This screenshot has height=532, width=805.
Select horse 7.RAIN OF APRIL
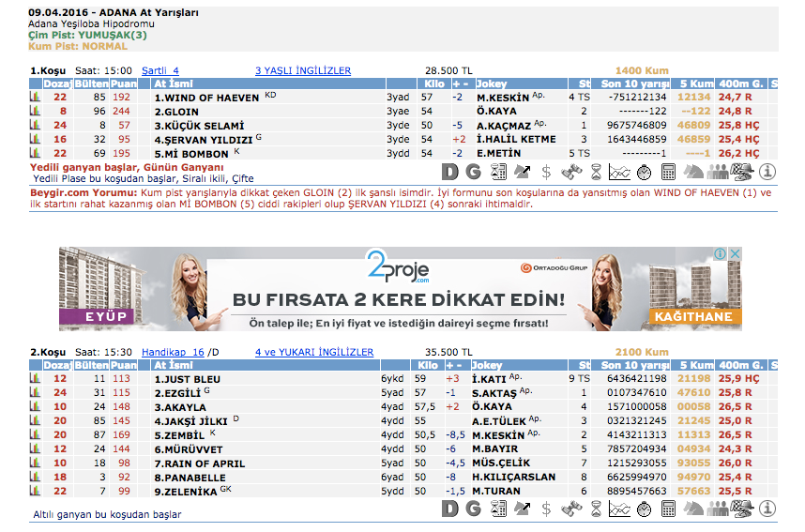pyautogui.click(x=199, y=464)
